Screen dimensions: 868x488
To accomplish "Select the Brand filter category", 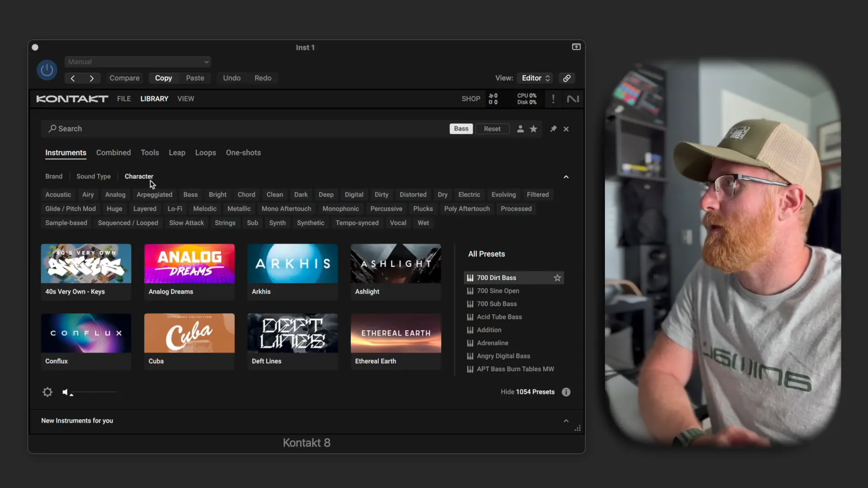I will pyautogui.click(x=54, y=176).
